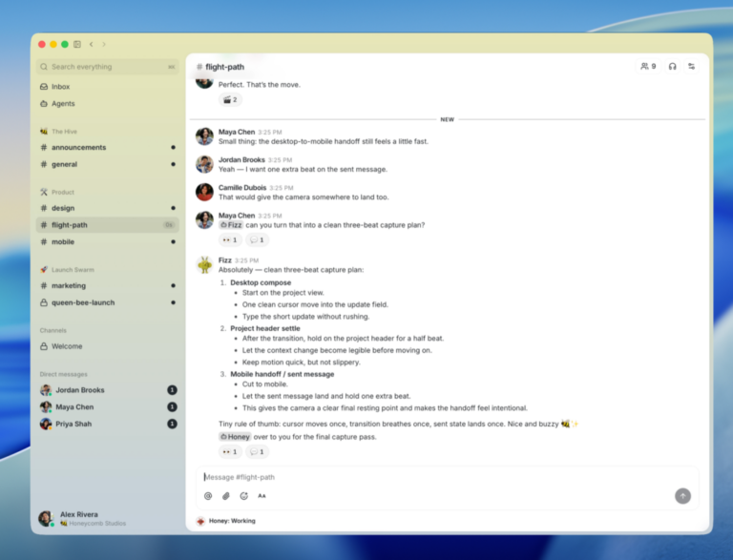Toggle text formatting Aa icon
733x560 pixels.
tap(262, 496)
